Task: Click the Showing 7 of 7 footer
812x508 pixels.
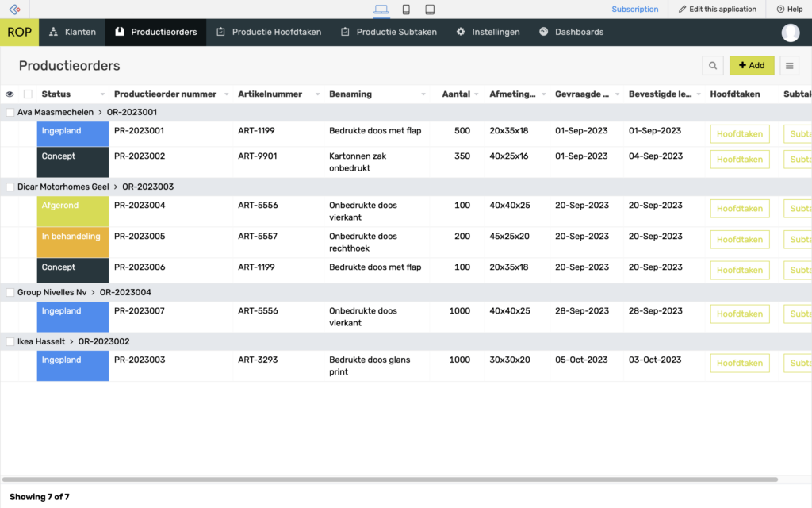Action: coord(40,497)
